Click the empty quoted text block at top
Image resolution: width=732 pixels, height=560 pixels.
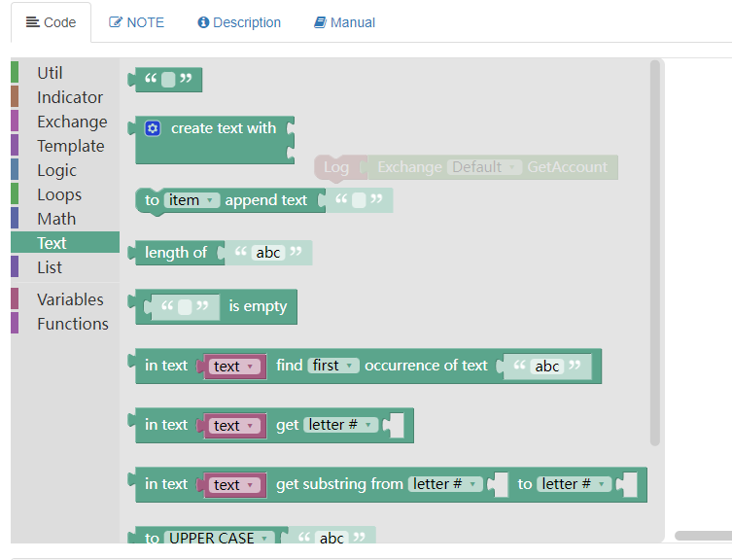tap(168, 80)
